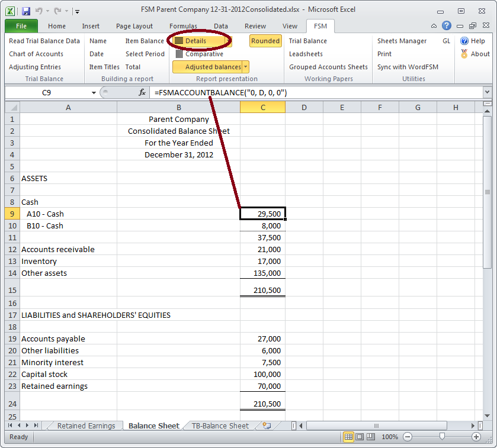This screenshot has height=448, width=497.
Task: Click the GL utility button
Action: point(446,41)
